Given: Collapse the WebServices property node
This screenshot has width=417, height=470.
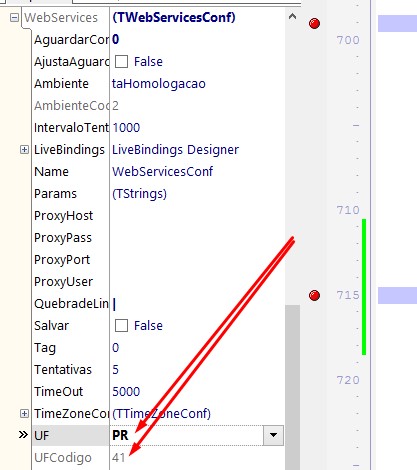Looking at the screenshot, I should click(14, 17).
